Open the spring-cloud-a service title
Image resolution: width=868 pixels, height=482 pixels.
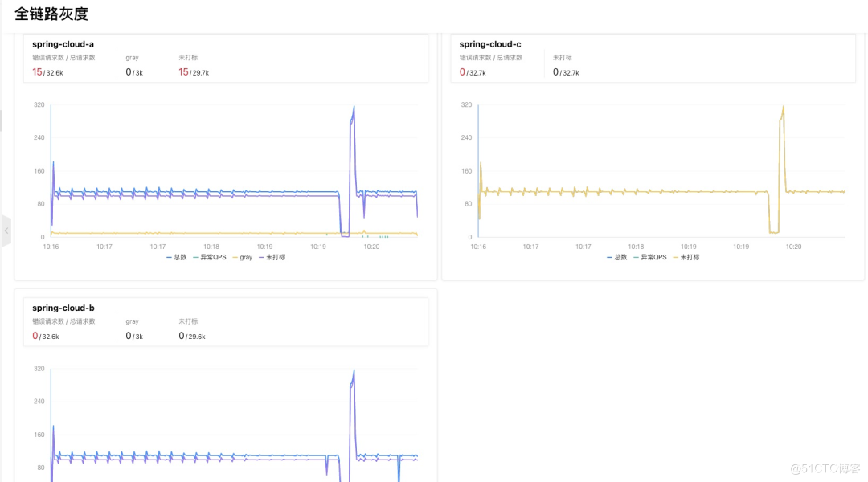(63, 44)
